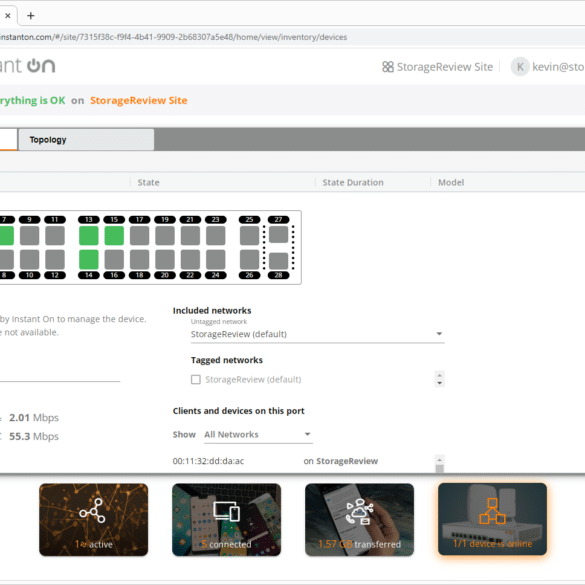This screenshot has width=585, height=585.
Task: Select switch port 10
Action: point(29,259)
